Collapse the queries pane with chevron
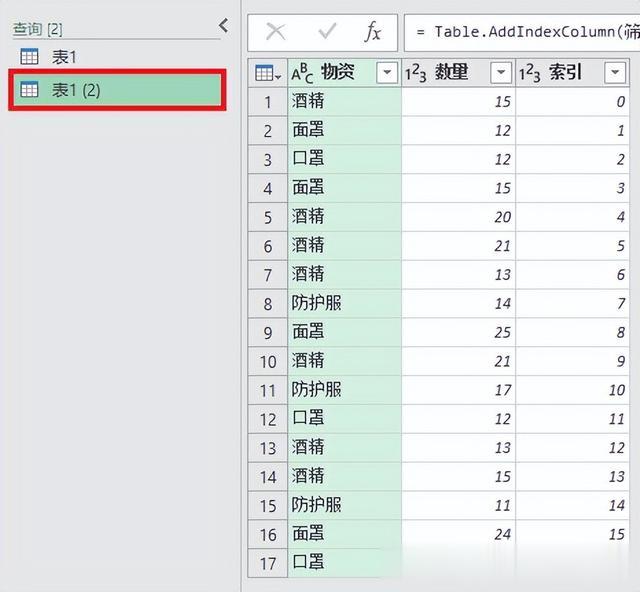 [x=223, y=26]
